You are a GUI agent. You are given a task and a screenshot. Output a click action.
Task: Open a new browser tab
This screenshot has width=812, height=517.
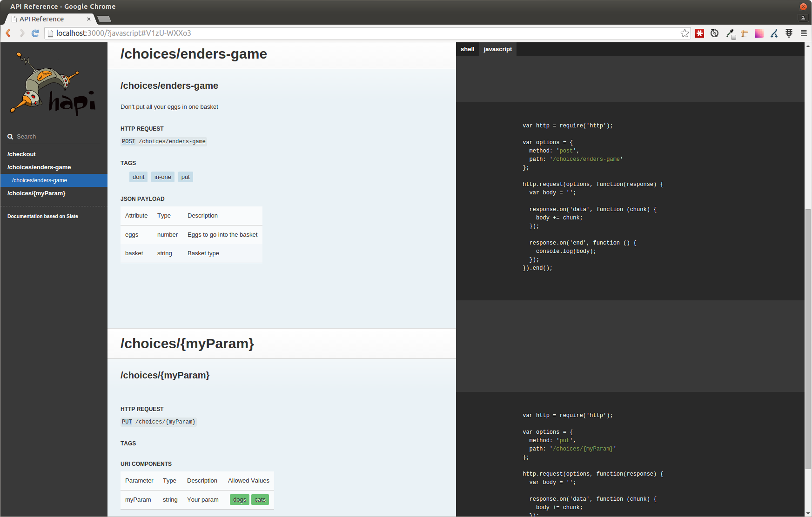point(104,19)
